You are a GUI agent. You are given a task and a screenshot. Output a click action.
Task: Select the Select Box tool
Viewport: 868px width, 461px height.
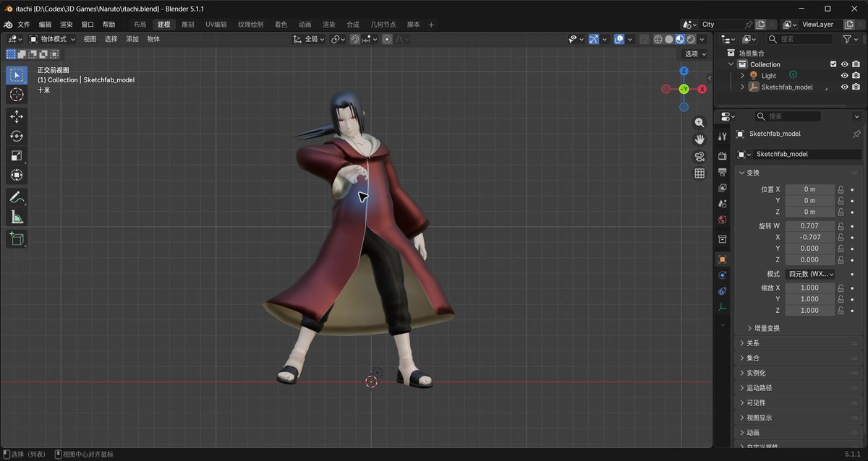coord(17,74)
